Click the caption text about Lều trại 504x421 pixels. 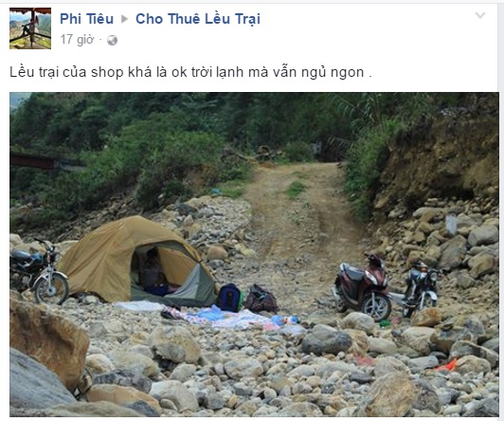190,72
